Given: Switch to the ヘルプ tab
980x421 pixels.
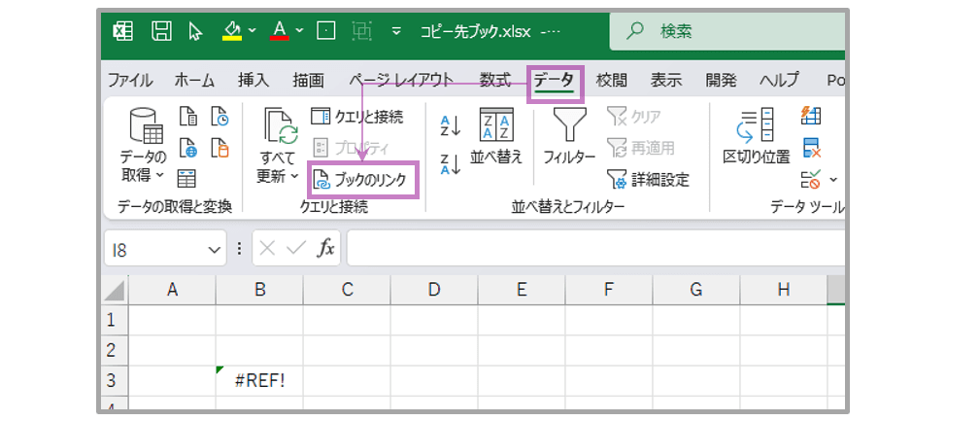Looking at the screenshot, I should 779,80.
